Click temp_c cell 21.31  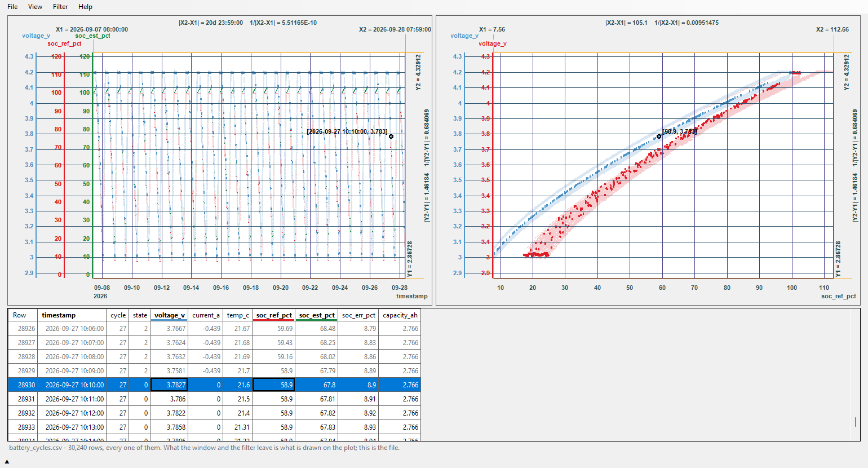[238, 427]
